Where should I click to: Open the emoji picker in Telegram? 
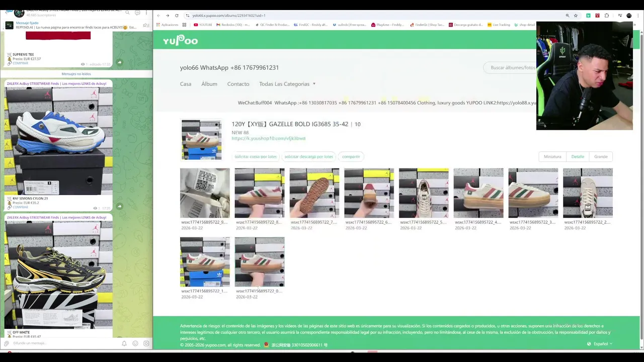135,343
